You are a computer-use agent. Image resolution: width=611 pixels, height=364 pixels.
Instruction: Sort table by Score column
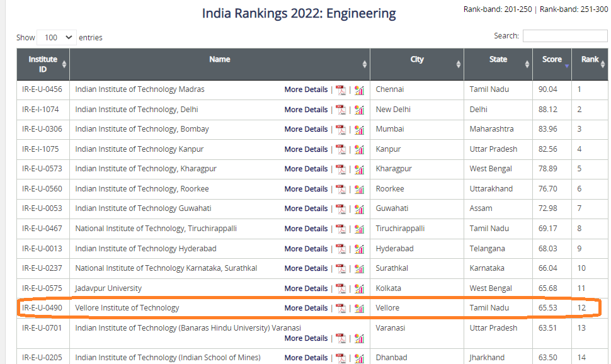552,64
